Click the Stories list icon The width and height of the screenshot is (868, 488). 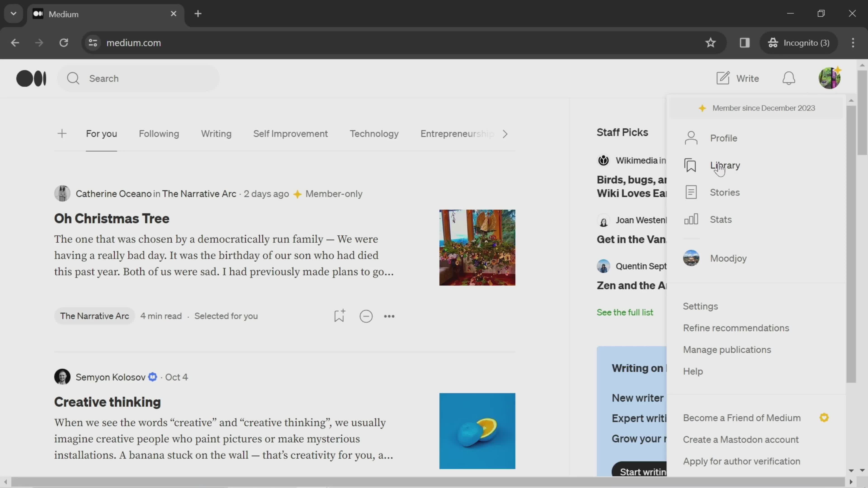coord(691,192)
